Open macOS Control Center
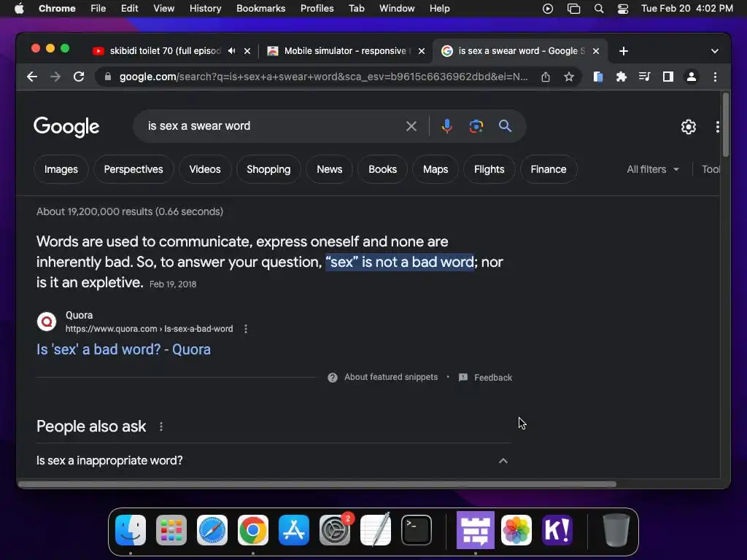 point(623,9)
